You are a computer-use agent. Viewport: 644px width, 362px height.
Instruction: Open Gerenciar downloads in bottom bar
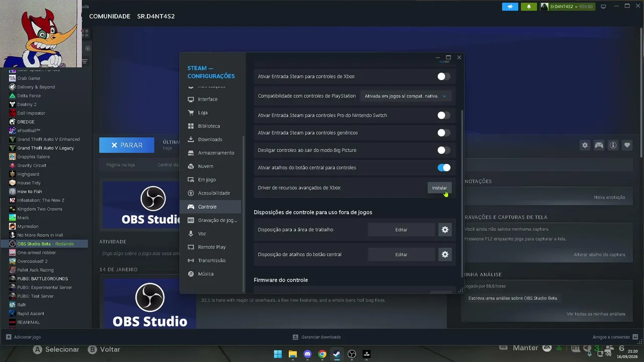[317, 337]
